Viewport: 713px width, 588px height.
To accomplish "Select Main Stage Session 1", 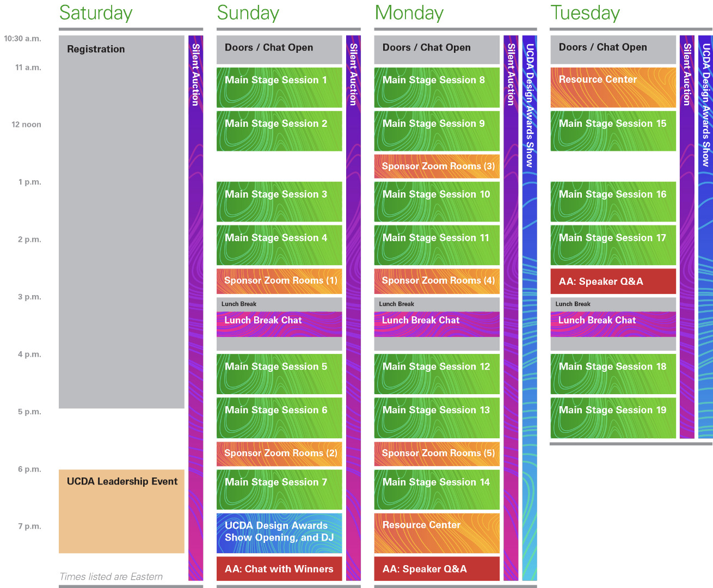I will [279, 87].
